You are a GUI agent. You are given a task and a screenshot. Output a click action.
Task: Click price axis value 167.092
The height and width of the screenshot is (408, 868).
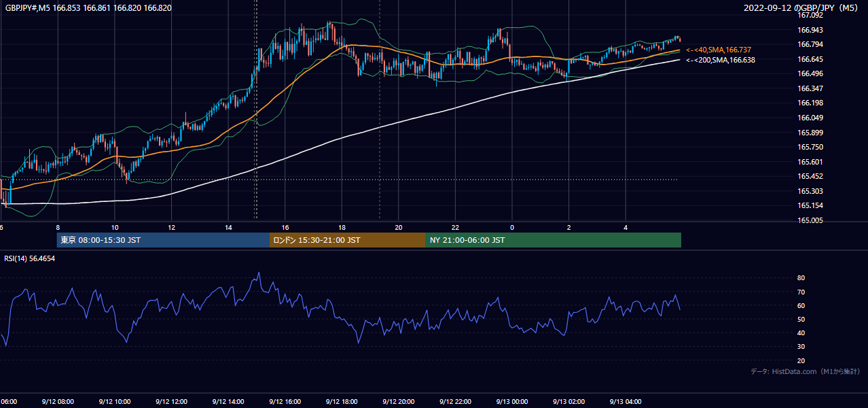point(810,15)
